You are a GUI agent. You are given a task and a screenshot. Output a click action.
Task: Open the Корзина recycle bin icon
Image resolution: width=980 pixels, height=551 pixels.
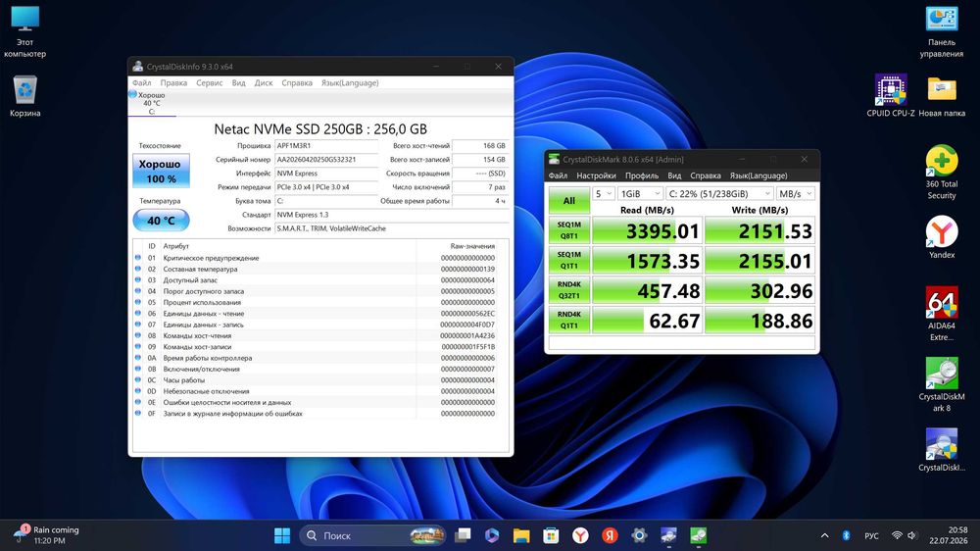[x=25, y=96]
